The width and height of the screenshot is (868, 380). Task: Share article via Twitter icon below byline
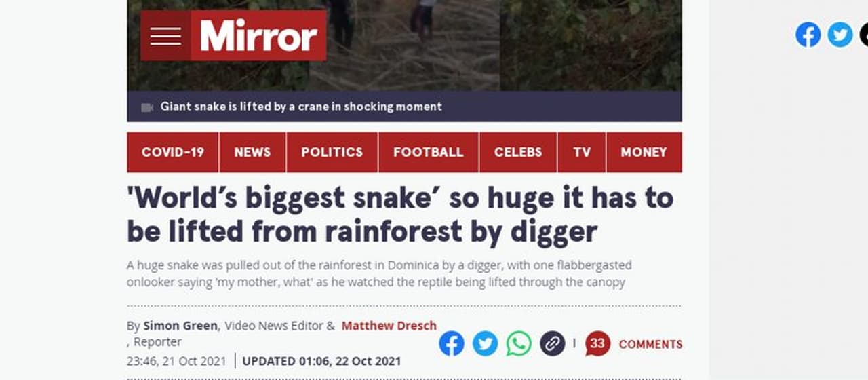coord(485,343)
